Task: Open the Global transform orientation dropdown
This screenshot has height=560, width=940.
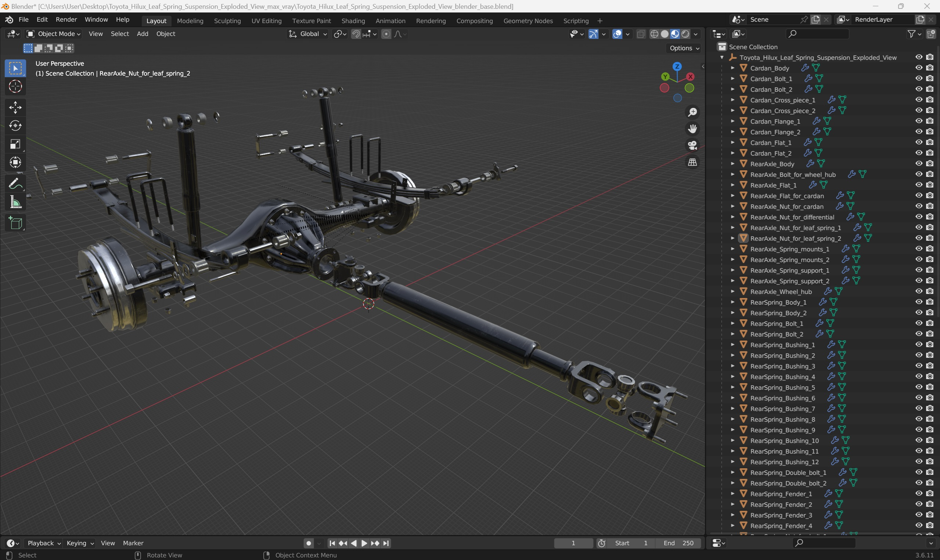Action: pyautogui.click(x=308, y=34)
